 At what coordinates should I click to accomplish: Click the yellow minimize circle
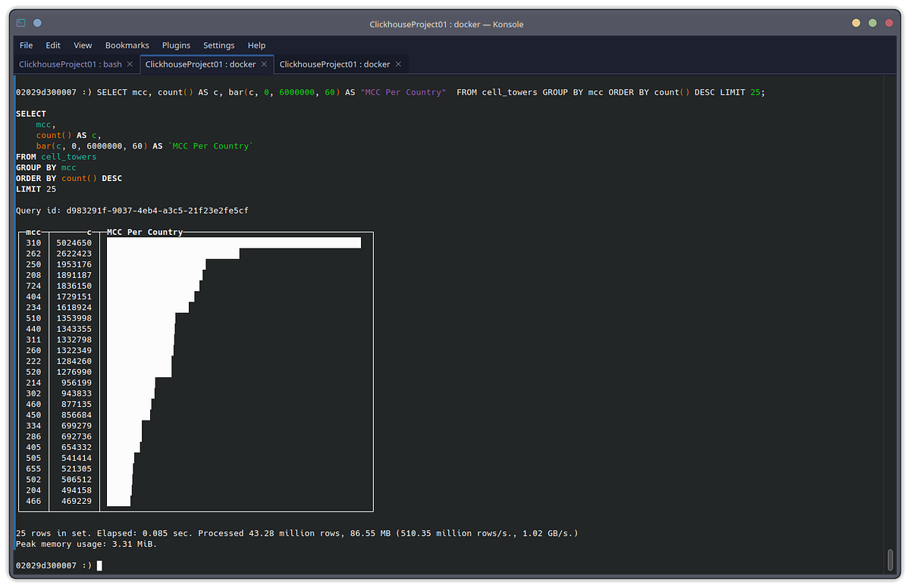click(855, 23)
